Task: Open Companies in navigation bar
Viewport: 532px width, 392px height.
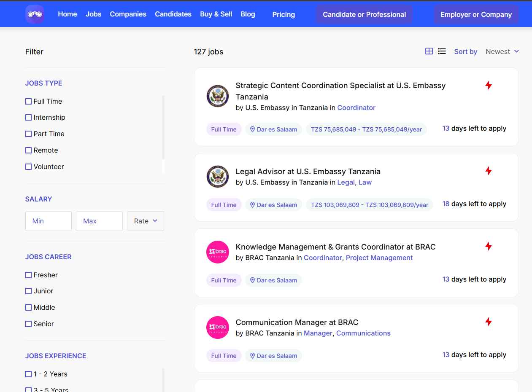Action: tap(128, 14)
